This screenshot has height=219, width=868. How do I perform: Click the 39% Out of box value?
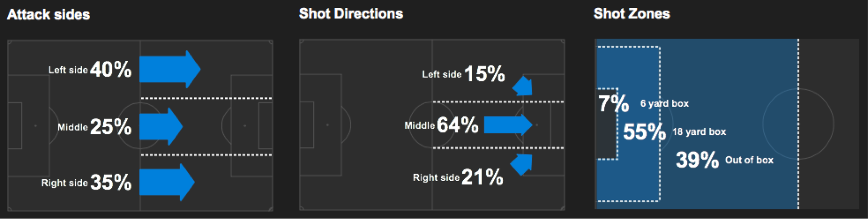tap(697, 160)
